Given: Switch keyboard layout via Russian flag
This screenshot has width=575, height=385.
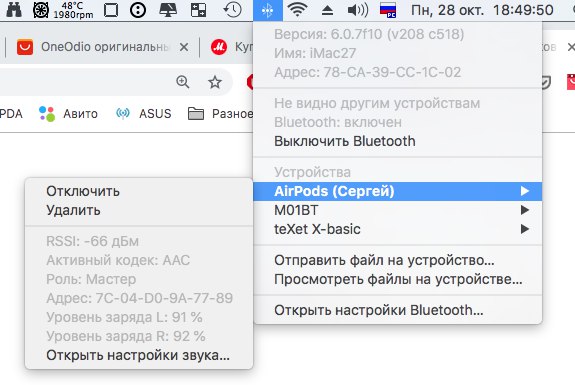Looking at the screenshot, I should tap(388, 10).
